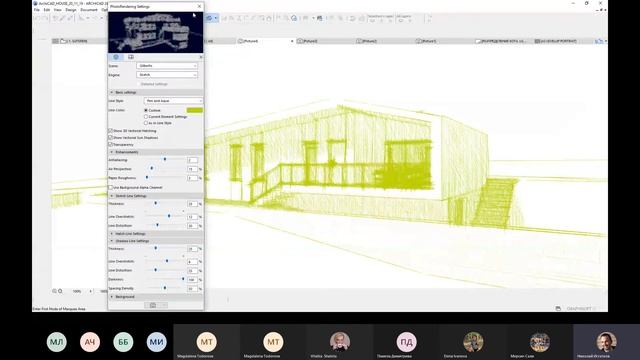The width and height of the screenshot is (640, 360).
Task: Click the Paper Roughness slider handle
Action: (147, 178)
